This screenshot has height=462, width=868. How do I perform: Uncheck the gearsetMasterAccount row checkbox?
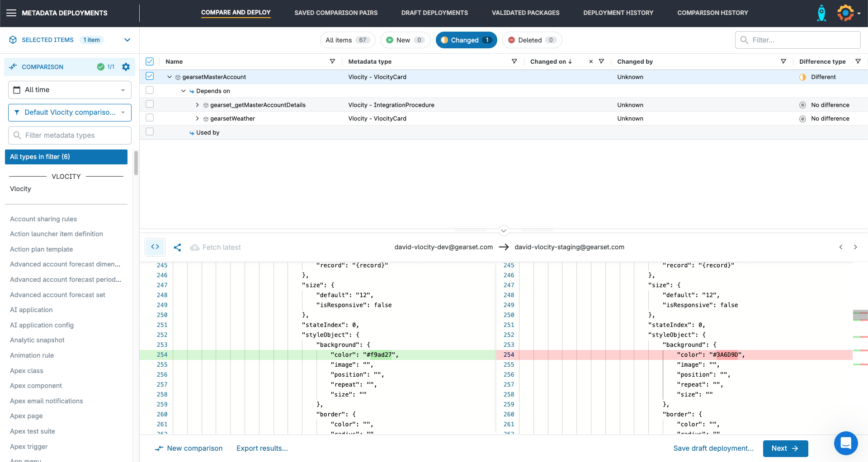(x=150, y=76)
